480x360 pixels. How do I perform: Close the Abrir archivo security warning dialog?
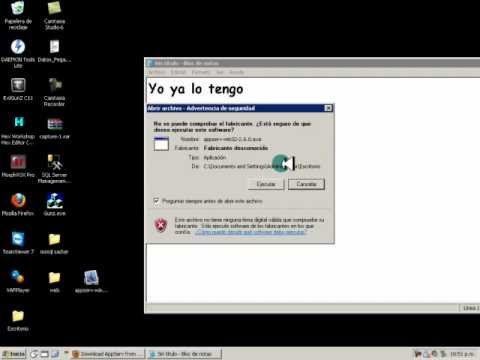328,108
